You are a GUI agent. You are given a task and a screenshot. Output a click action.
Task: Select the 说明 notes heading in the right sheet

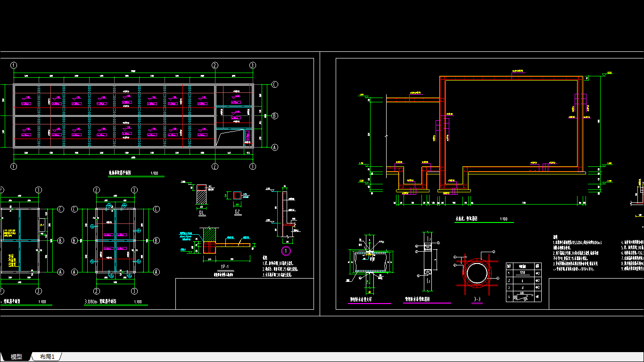tap(555, 237)
